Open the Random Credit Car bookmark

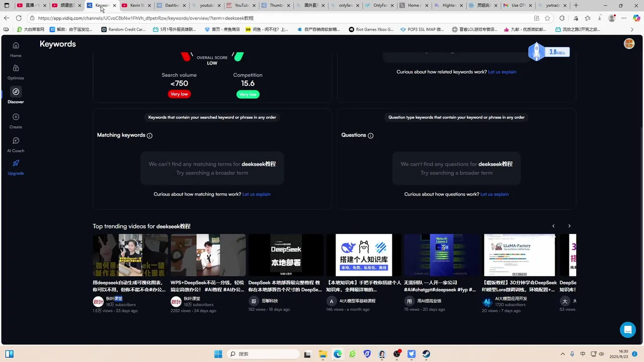(x=123, y=29)
